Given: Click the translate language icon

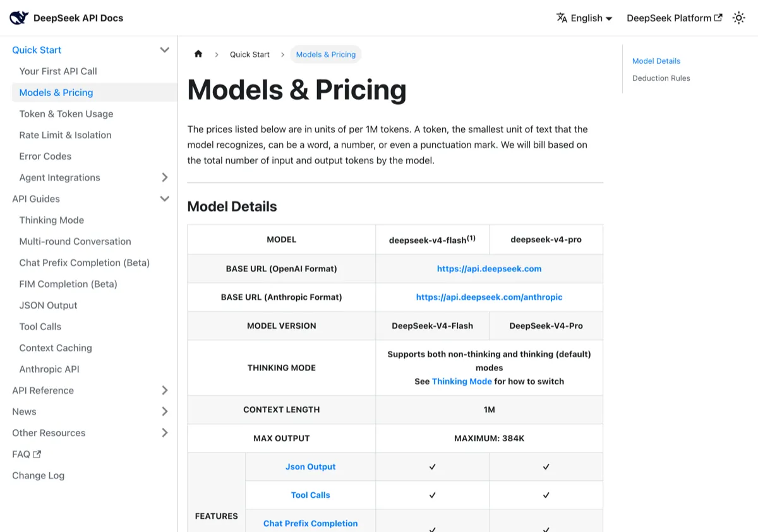Looking at the screenshot, I should pos(562,18).
